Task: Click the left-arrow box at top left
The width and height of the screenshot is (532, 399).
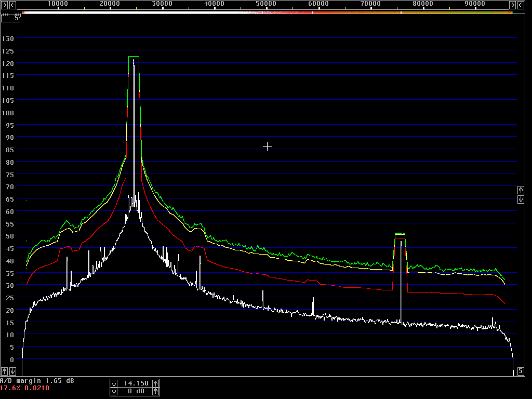Action: [12, 5]
